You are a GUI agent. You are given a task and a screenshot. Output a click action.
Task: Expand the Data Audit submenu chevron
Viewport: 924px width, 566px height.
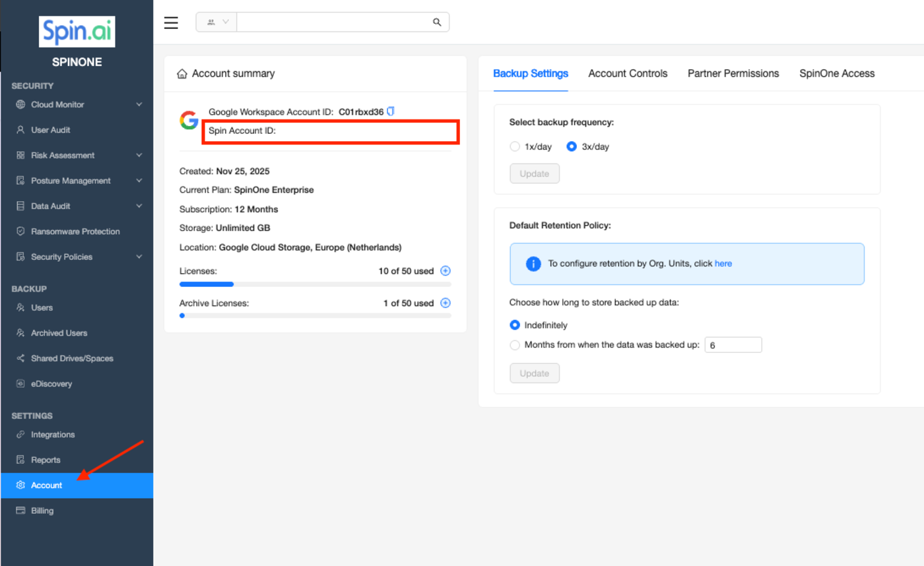[139, 206]
